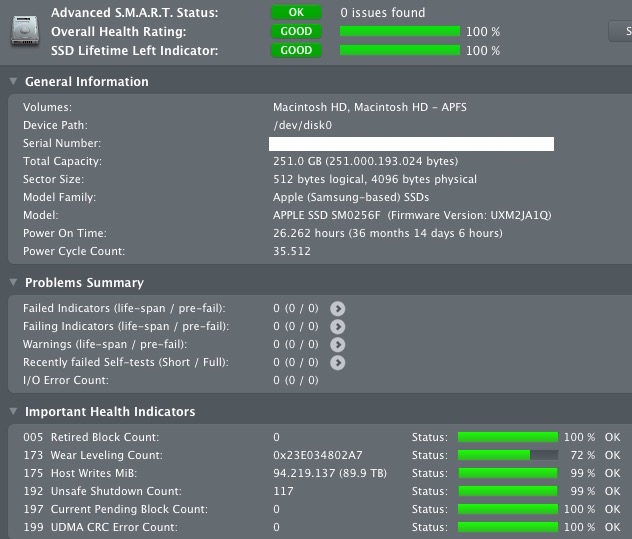This screenshot has height=539, width=632.
Task: Select the Retired Block Count row label
Action: click(x=91, y=437)
